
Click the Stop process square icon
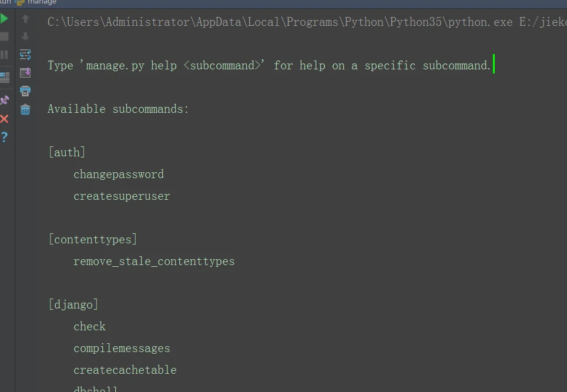tap(4, 36)
